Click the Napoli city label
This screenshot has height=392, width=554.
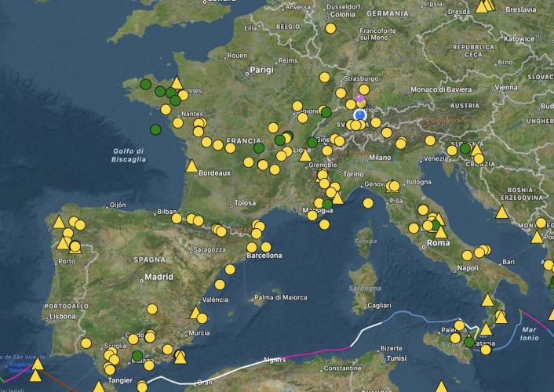(x=468, y=267)
